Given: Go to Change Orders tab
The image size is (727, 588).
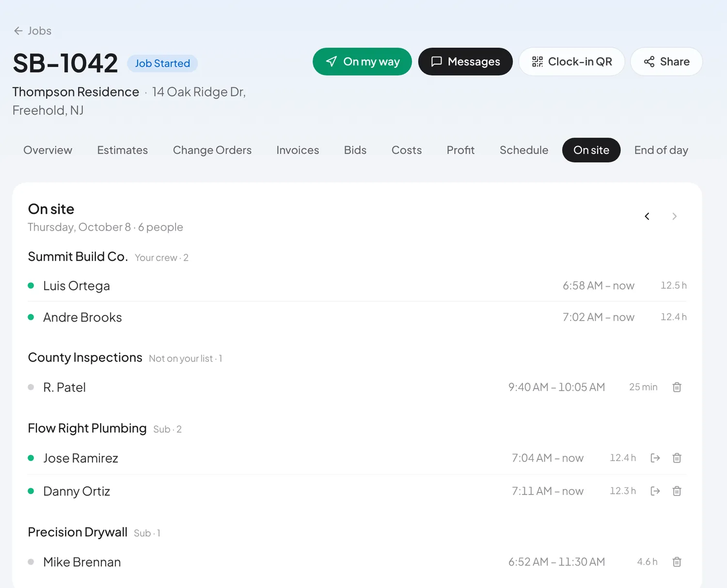Looking at the screenshot, I should 212,150.
